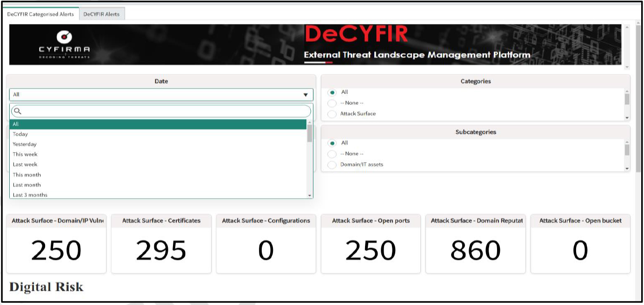This screenshot has width=644, height=305.
Task: Click the Attack Surface - Domain/IP Vuln card title
Action: [x=57, y=221]
